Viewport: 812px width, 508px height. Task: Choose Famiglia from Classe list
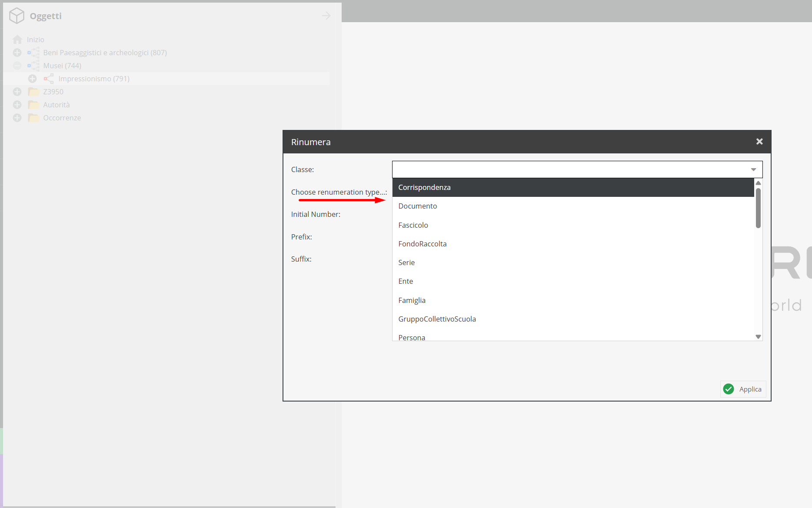pyautogui.click(x=573, y=300)
